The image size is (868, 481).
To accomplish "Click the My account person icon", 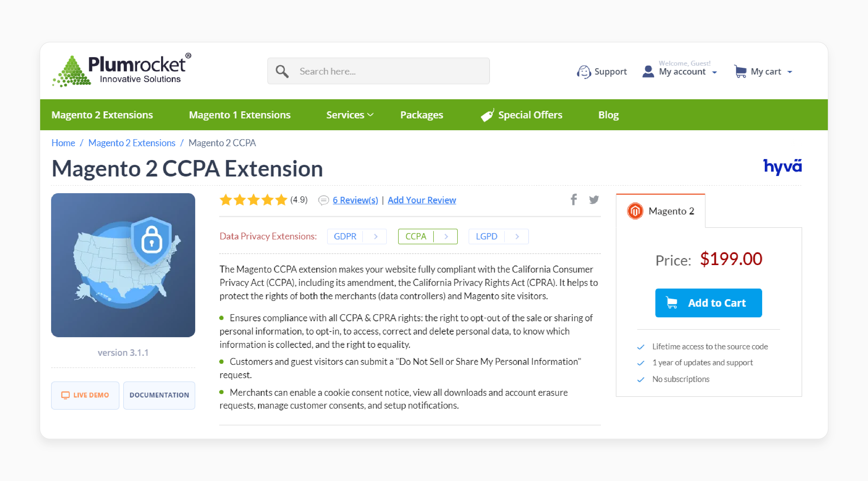I will pos(648,72).
